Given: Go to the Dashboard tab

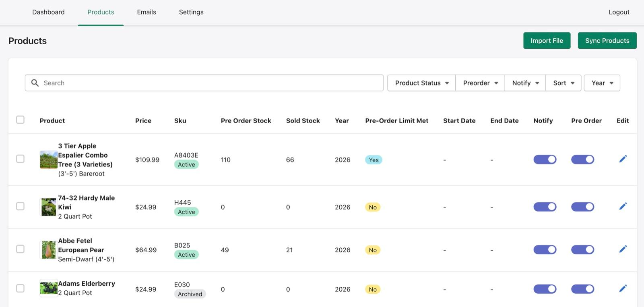Looking at the screenshot, I should (48, 12).
